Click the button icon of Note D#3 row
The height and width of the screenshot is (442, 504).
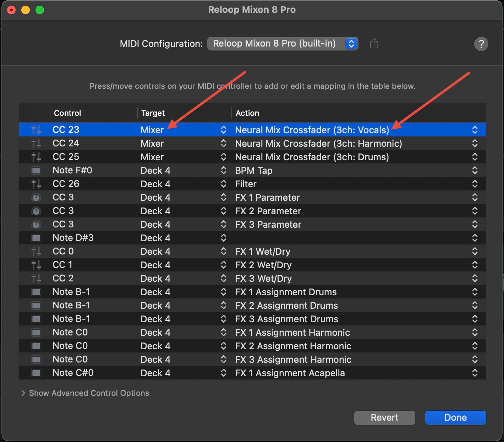click(x=36, y=238)
